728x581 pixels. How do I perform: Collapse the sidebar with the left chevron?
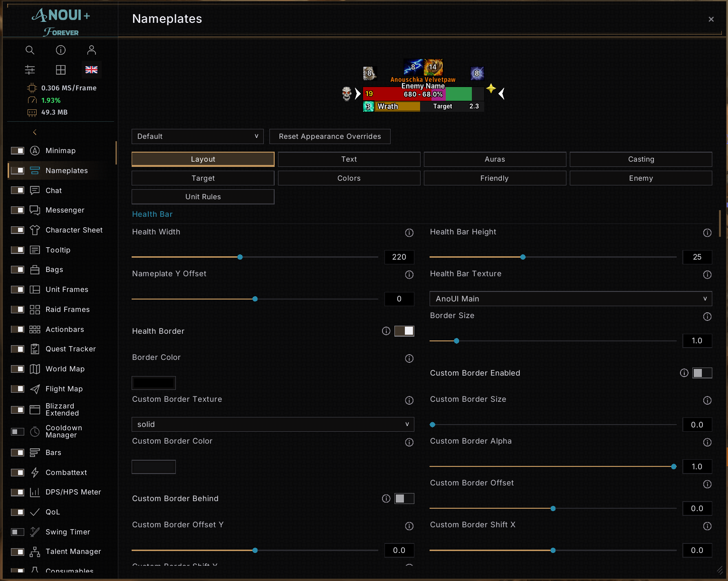(x=35, y=132)
